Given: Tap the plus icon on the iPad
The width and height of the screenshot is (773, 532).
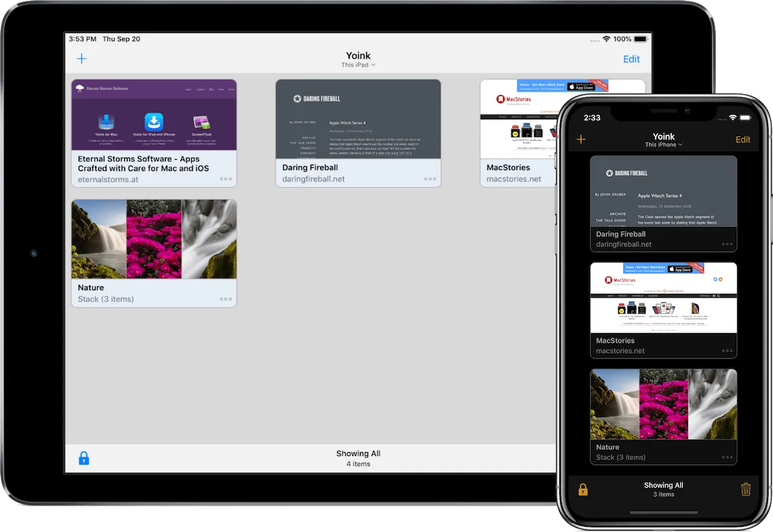Looking at the screenshot, I should tap(82, 59).
